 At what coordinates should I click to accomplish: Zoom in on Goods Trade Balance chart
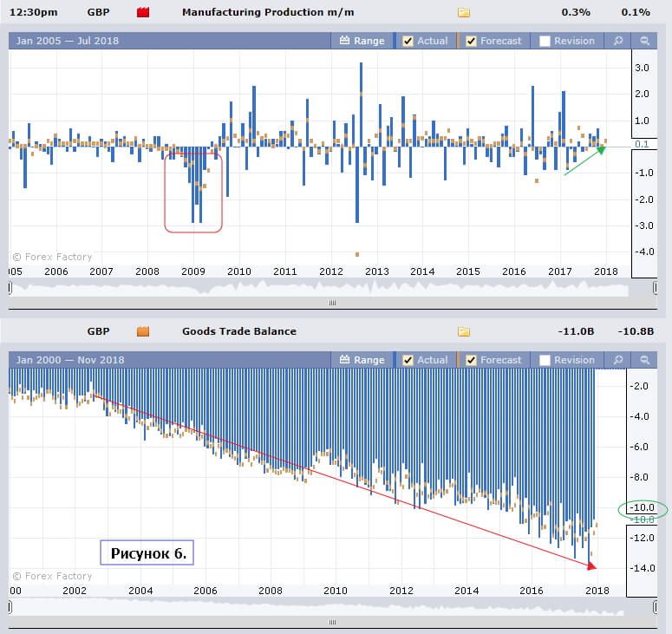pos(618,360)
